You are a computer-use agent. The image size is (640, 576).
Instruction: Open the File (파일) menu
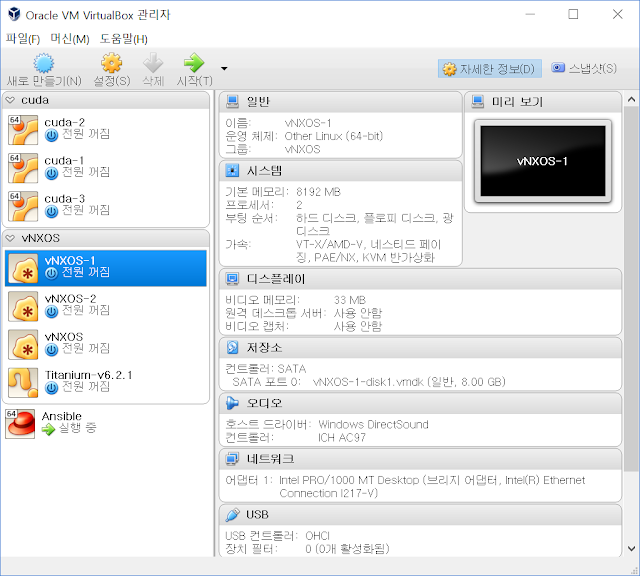tap(23, 39)
